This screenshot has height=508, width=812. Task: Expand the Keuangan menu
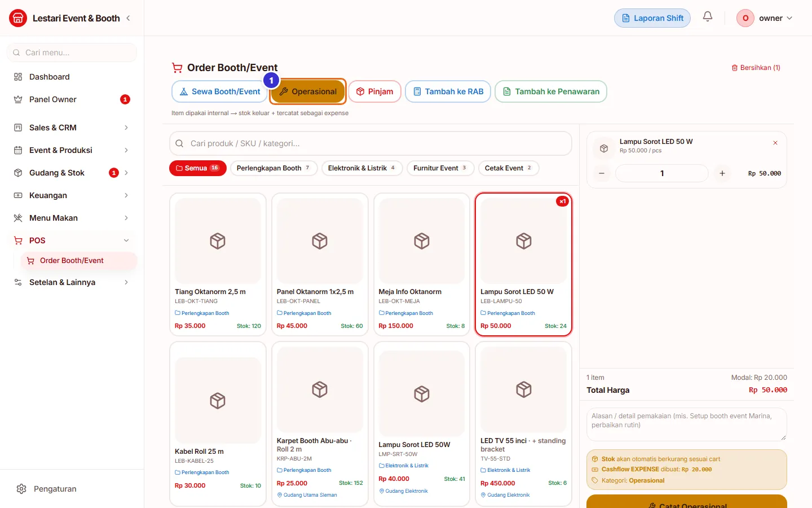pyautogui.click(x=72, y=195)
